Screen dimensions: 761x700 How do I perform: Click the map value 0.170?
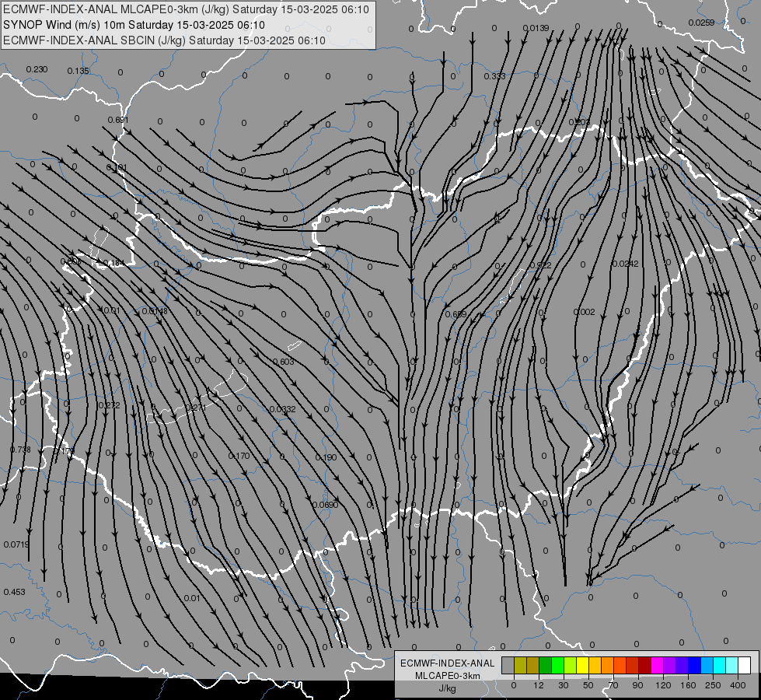pyautogui.click(x=239, y=456)
